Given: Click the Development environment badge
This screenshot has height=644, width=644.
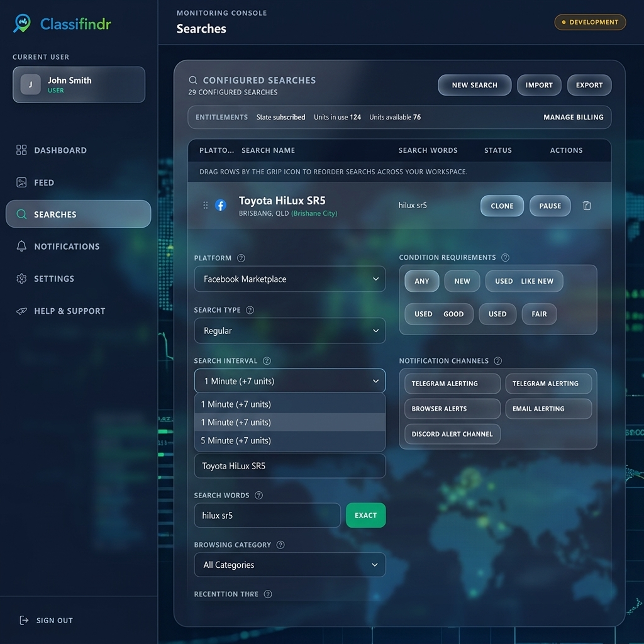Looking at the screenshot, I should 590,22.
